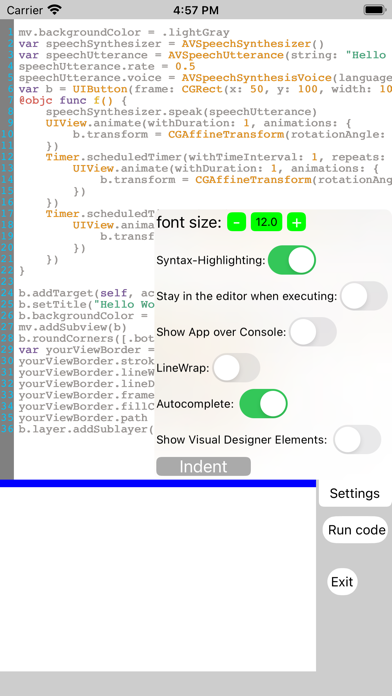Enable Stay in the editor when executing
The image size is (392, 696).
coord(364,296)
